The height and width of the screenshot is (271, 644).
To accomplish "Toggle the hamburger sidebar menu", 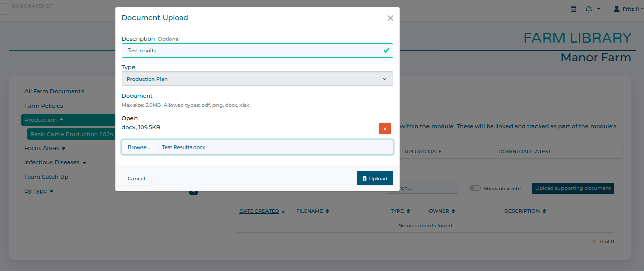I will [2, 9].
